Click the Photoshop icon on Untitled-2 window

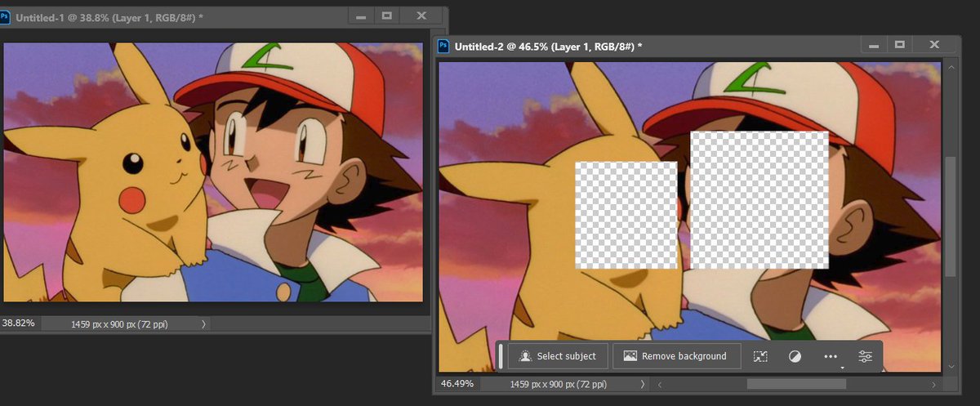(x=444, y=47)
